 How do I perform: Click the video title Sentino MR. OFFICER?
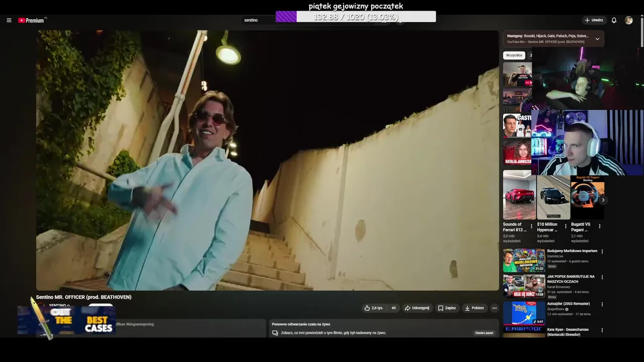(x=84, y=297)
